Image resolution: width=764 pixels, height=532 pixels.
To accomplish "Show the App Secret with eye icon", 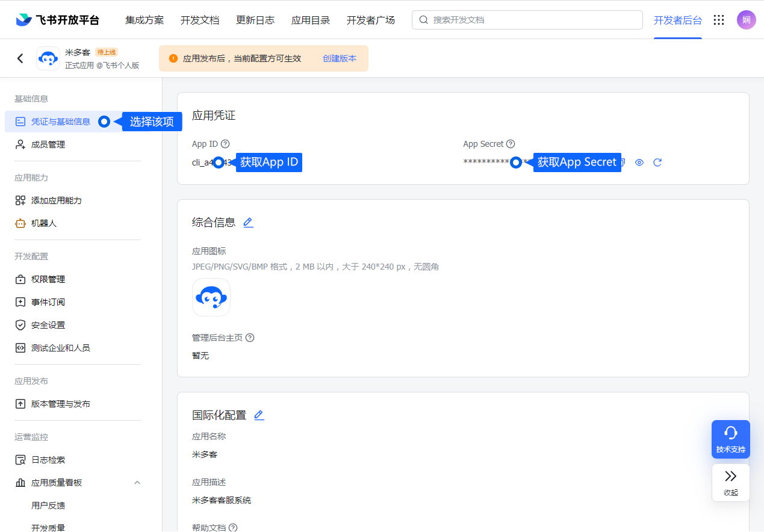I will (639, 162).
